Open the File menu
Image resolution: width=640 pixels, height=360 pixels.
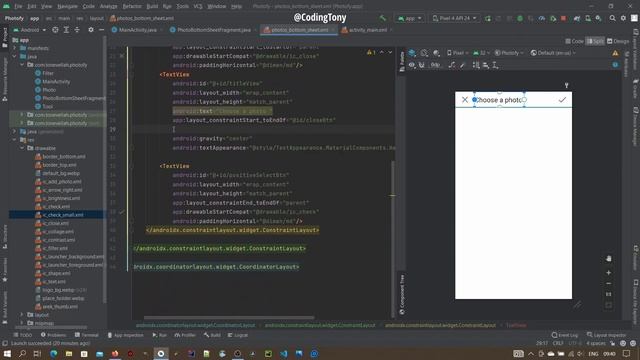pos(18,6)
